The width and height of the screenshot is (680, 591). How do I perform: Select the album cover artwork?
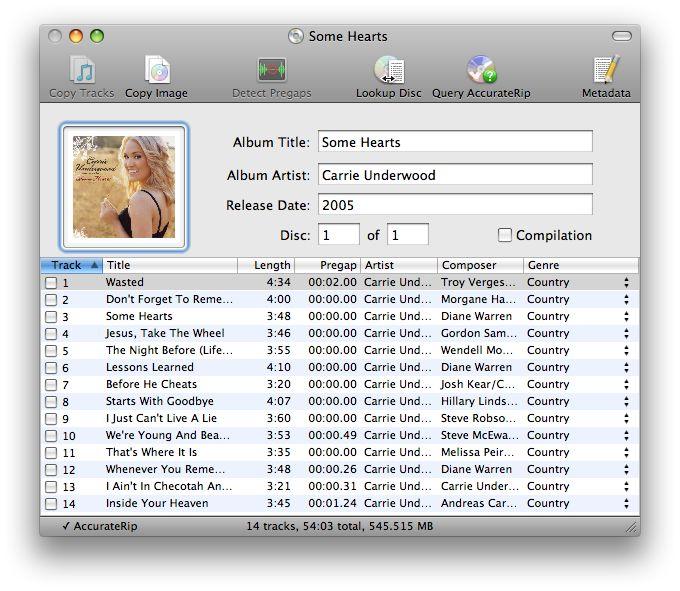pyautogui.click(x=124, y=187)
